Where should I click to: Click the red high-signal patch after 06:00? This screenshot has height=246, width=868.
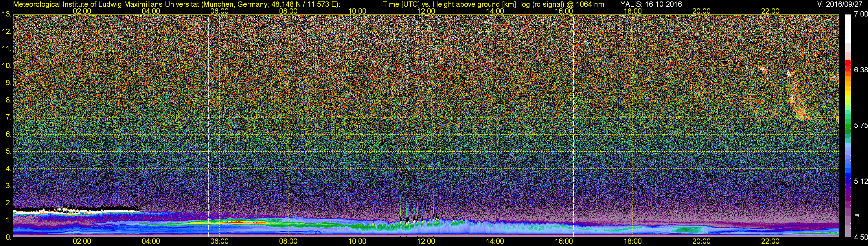point(243,222)
